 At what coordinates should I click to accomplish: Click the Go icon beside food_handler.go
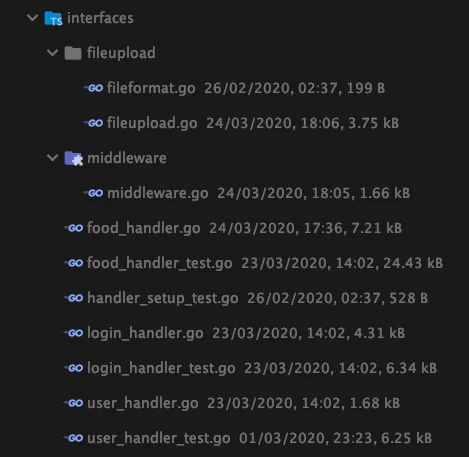click(73, 228)
